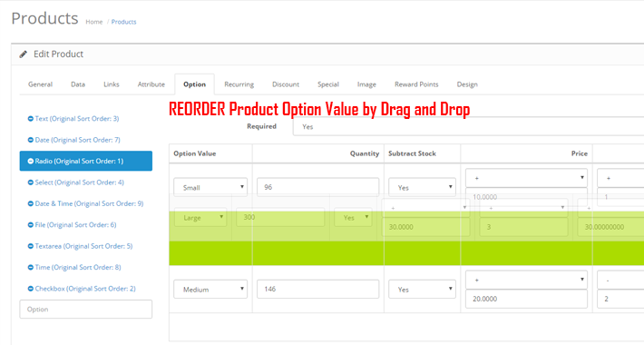Click the pencil icon beside Edit Product
This screenshot has width=644, height=345.
pyautogui.click(x=24, y=54)
